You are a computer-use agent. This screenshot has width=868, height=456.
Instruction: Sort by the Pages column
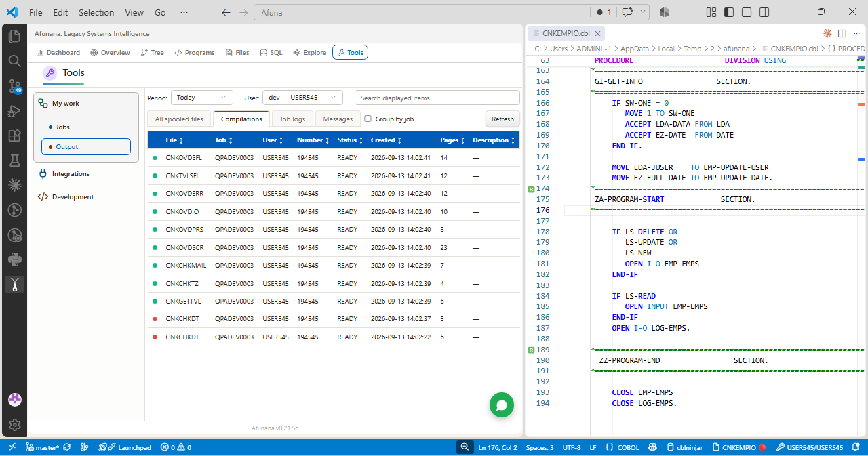coord(452,140)
